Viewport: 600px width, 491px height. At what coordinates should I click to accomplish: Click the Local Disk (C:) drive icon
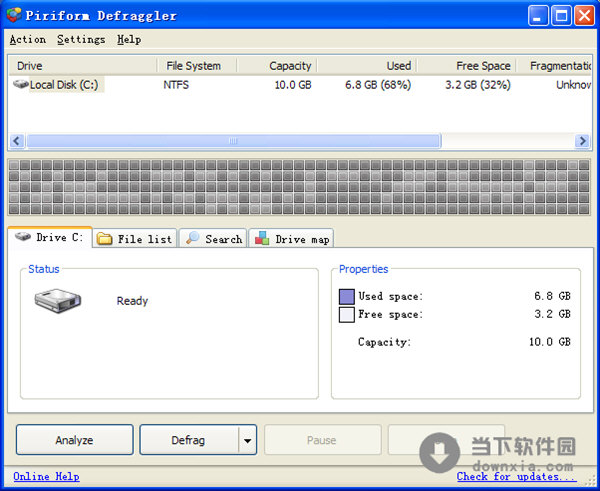[x=21, y=84]
